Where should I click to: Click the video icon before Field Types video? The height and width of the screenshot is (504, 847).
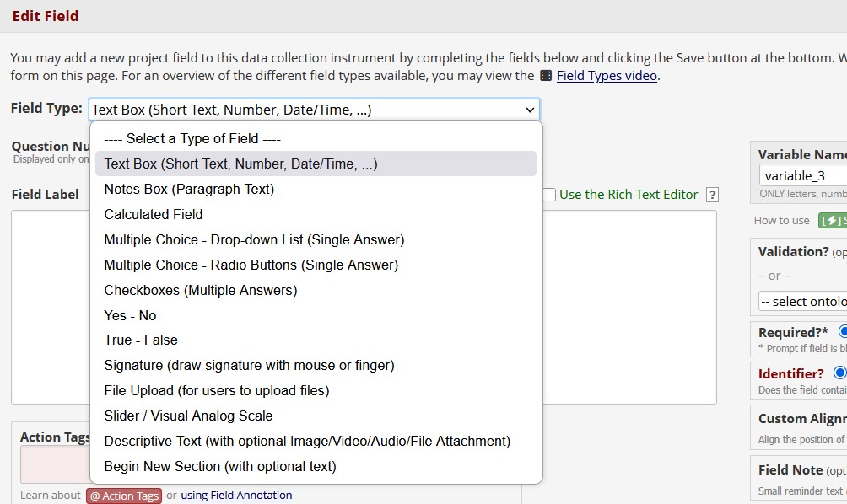point(548,75)
